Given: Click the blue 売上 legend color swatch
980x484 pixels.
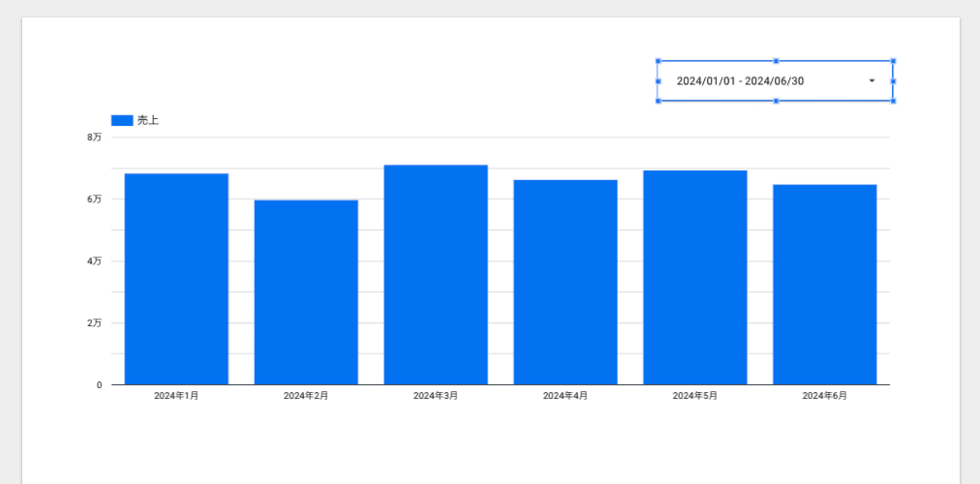Looking at the screenshot, I should click(x=122, y=120).
